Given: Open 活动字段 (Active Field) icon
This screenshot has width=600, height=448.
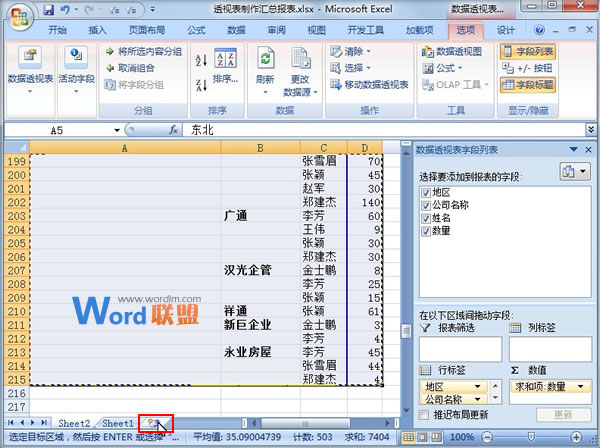Looking at the screenshot, I should coord(76,57).
